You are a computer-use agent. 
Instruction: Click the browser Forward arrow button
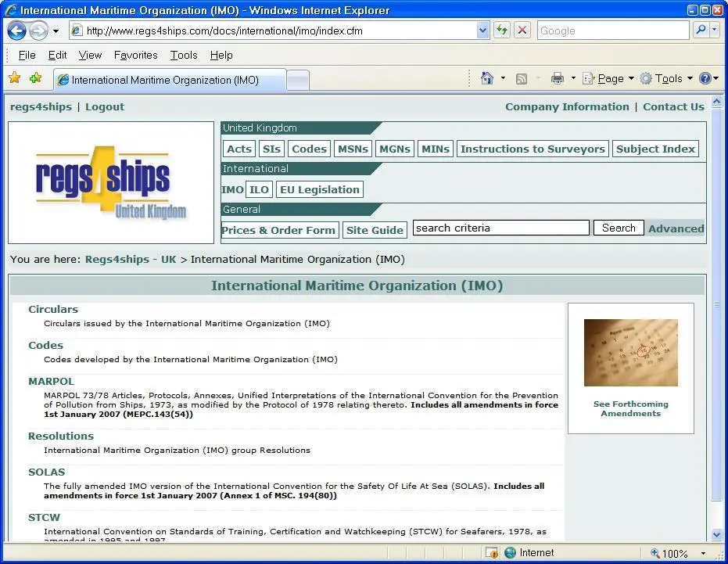pyautogui.click(x=38, y=31)
